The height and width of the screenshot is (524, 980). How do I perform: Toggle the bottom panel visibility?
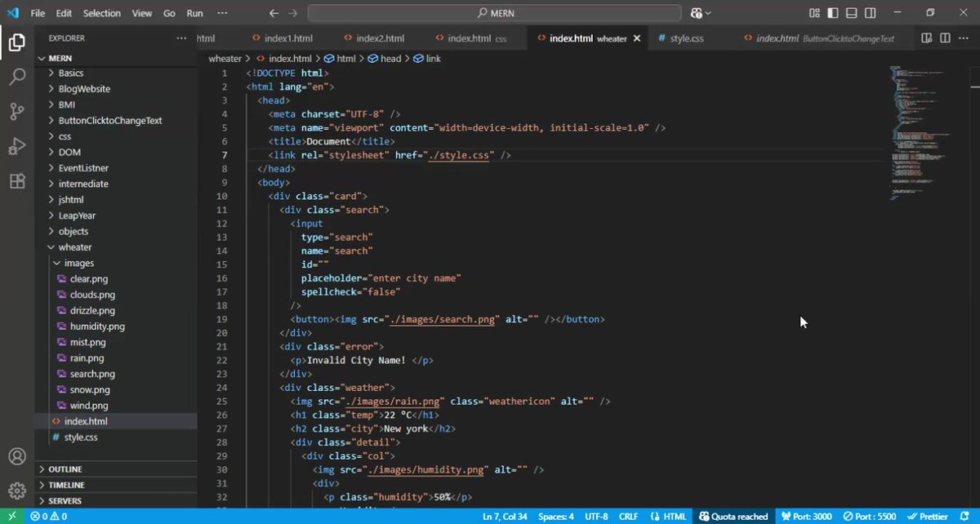(x=851, y=13)
